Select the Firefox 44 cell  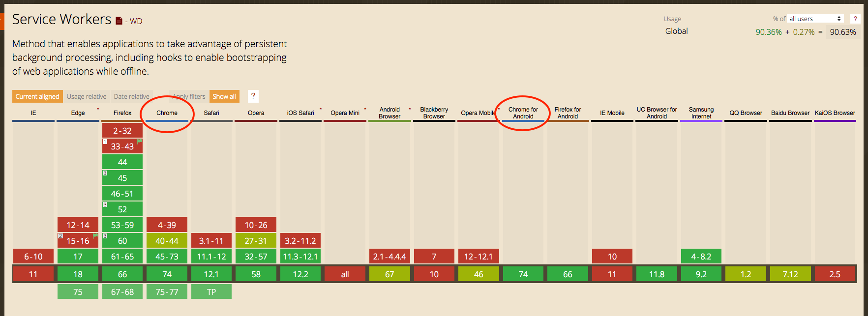[122, 162]
